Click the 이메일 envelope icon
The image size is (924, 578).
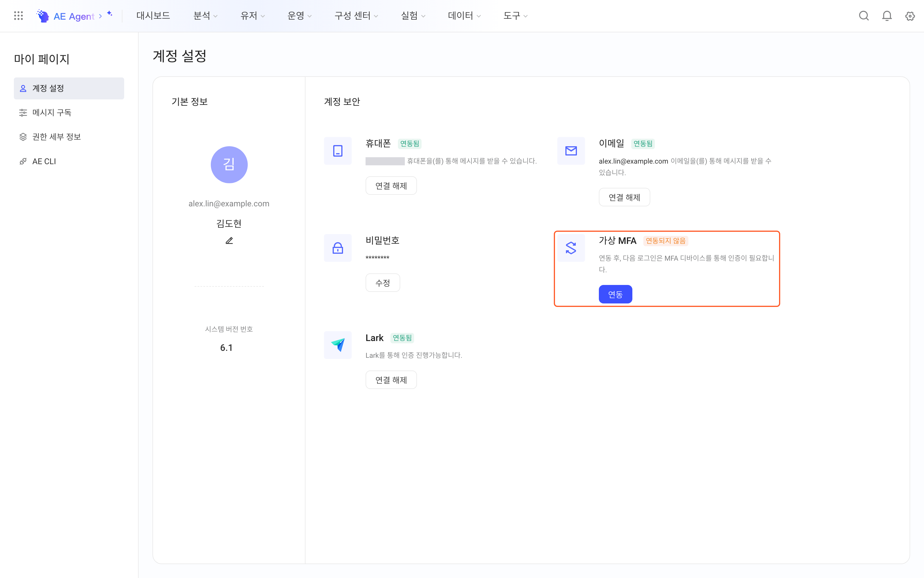571,151
